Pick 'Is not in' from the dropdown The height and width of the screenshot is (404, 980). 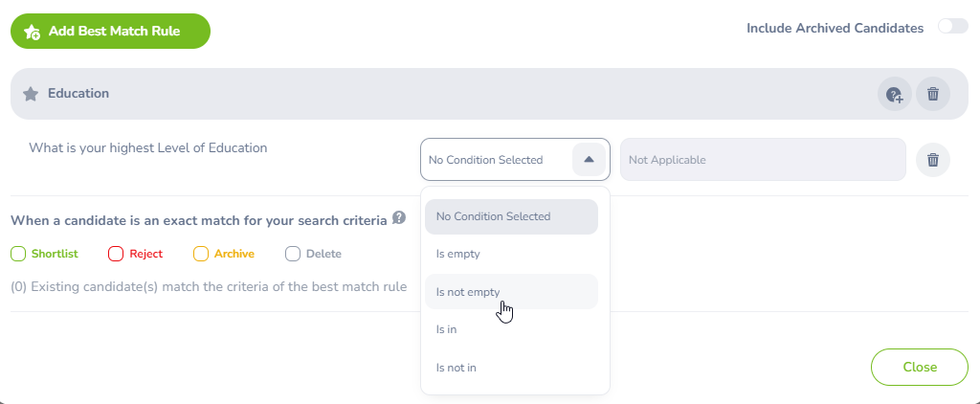456,368
